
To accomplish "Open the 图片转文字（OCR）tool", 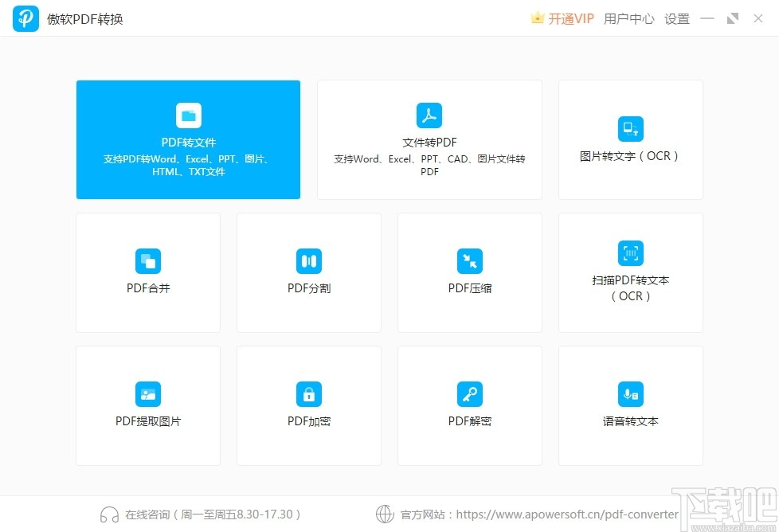I will 630,139.
